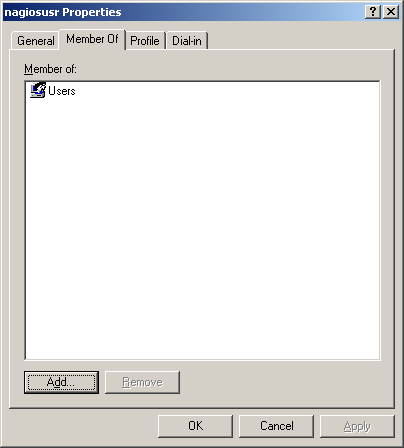This screenshot has width=404, height=448.
Task: Click the grayed-out Remove button
Action: pos(142,382)
